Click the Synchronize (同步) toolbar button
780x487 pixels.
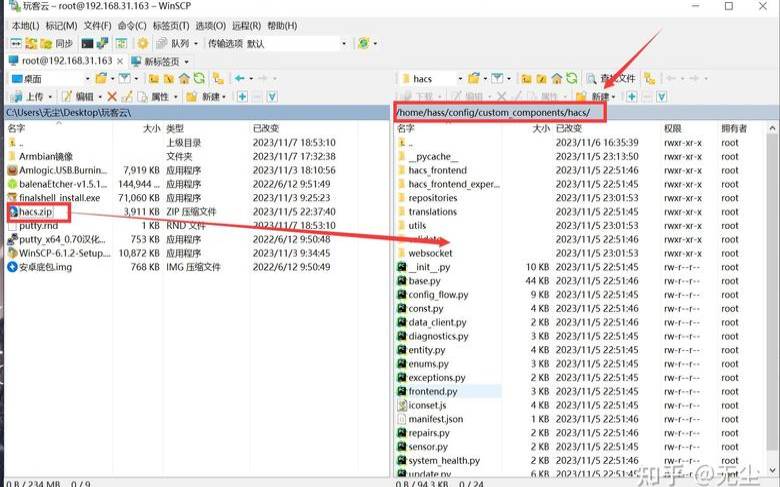click(57, 44)
